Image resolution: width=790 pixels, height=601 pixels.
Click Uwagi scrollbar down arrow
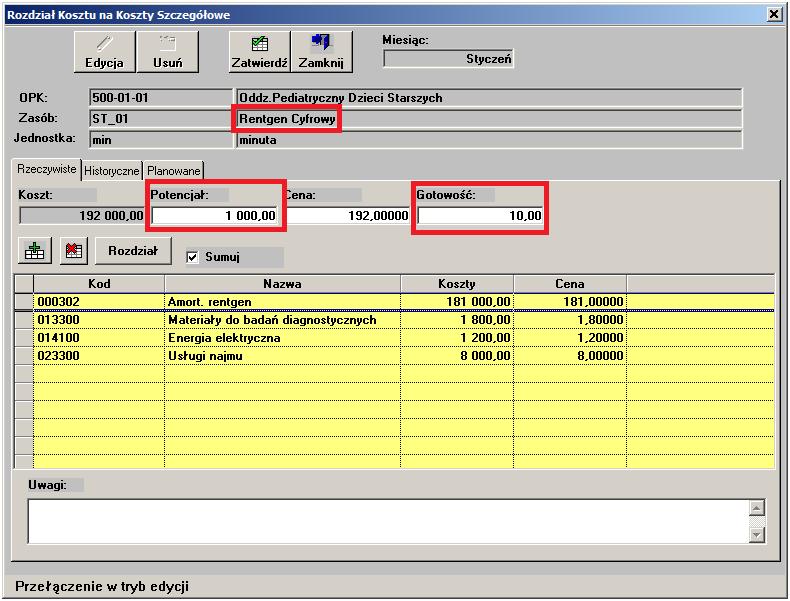[x=757, y=535]
